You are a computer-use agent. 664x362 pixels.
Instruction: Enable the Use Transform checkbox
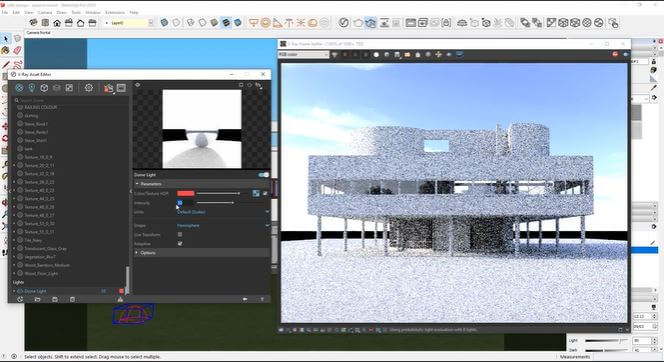pos(180,235)
